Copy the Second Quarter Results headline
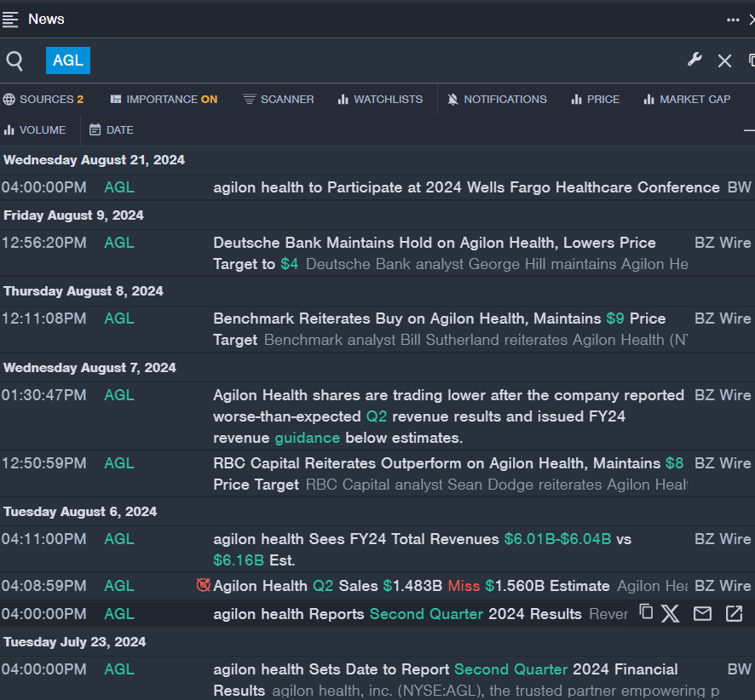Screen dimensions: 755x700 click(x=646, y=612)
